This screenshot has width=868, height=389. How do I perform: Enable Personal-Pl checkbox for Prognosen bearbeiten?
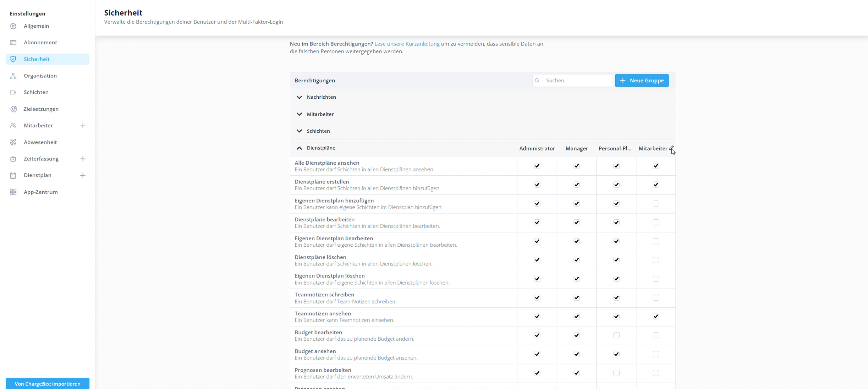point(616,373)
